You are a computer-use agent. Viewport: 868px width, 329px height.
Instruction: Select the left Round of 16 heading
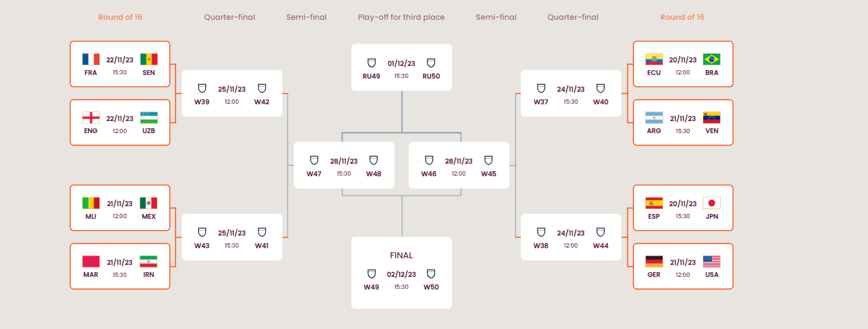pos(120,17)
